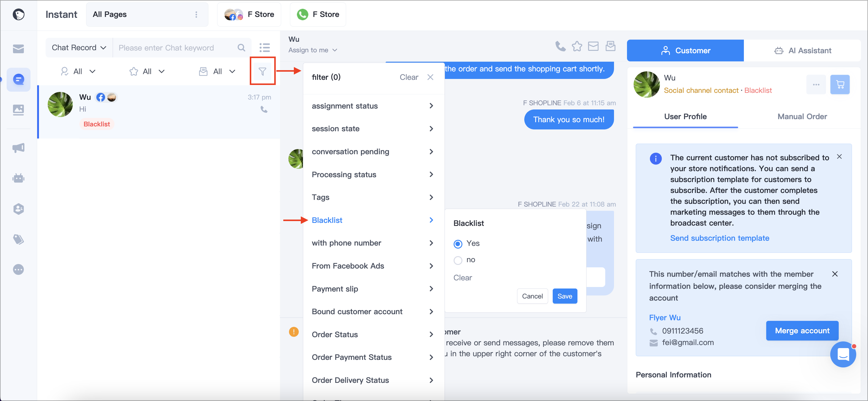This screenshot has width=868, height=401.
Task: Save the Blacklist filter selection
Action: 565,296
